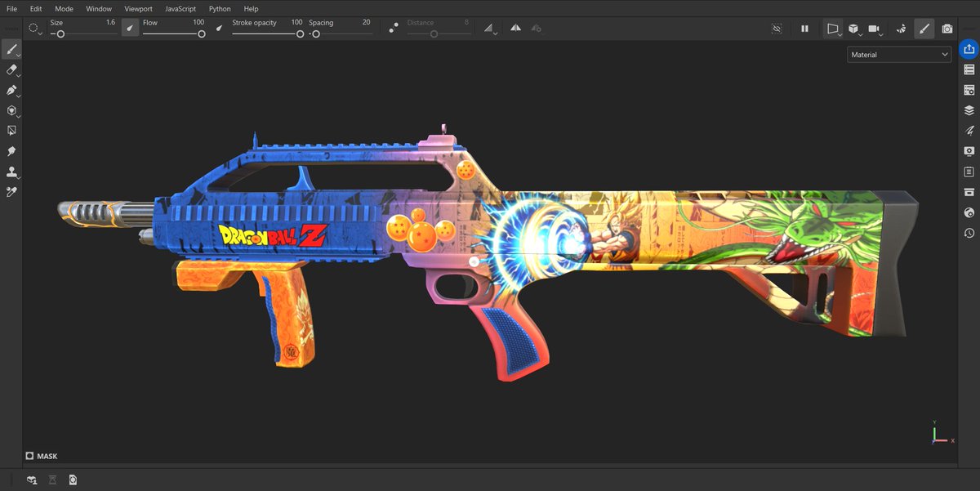Expand Eraser tool variants arrow
980x491 pixels.
tap(19, 77)
